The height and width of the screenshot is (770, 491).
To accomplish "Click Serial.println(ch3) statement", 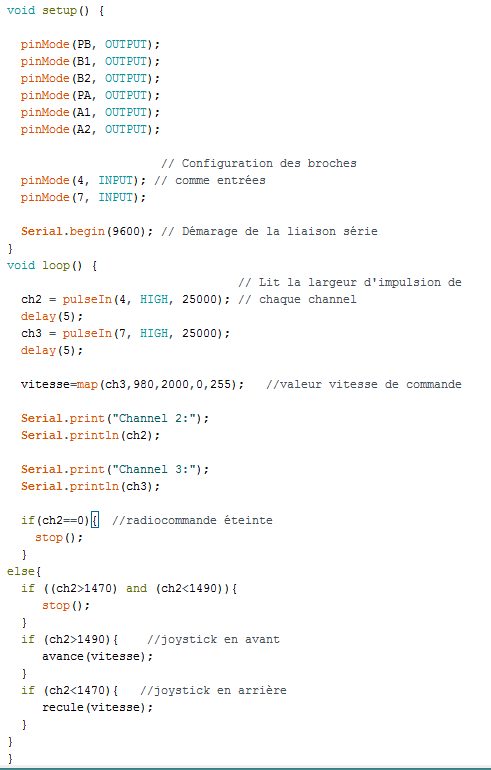I will point(90,486).
